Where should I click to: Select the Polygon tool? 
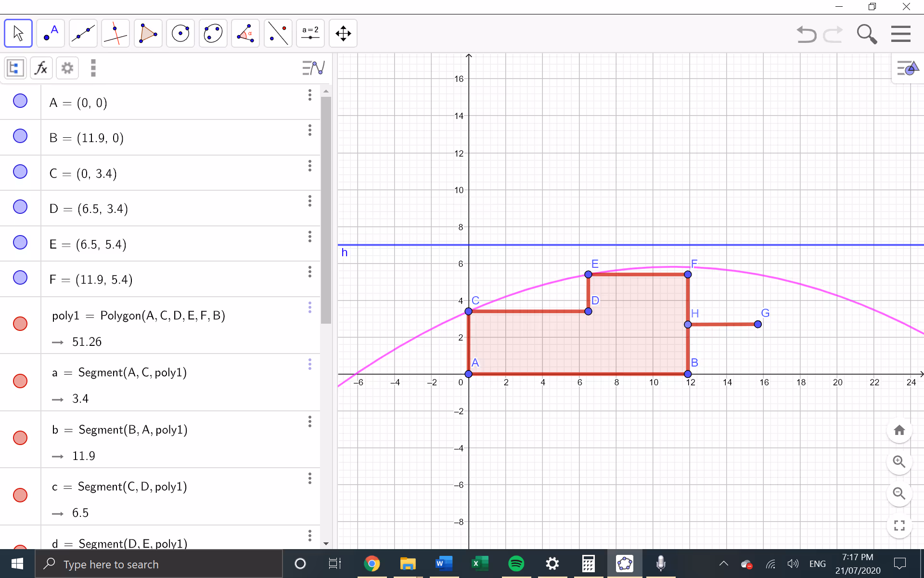[148, 33]
